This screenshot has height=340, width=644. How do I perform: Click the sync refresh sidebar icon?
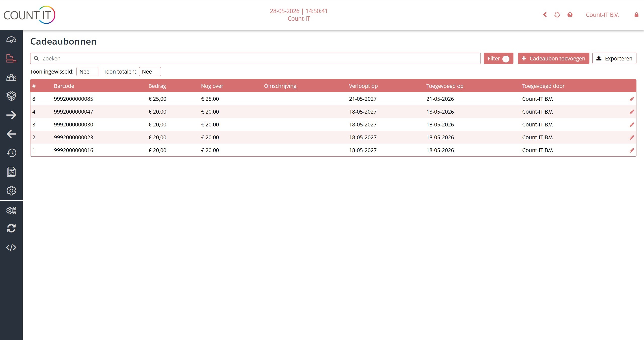pos(11,228)
